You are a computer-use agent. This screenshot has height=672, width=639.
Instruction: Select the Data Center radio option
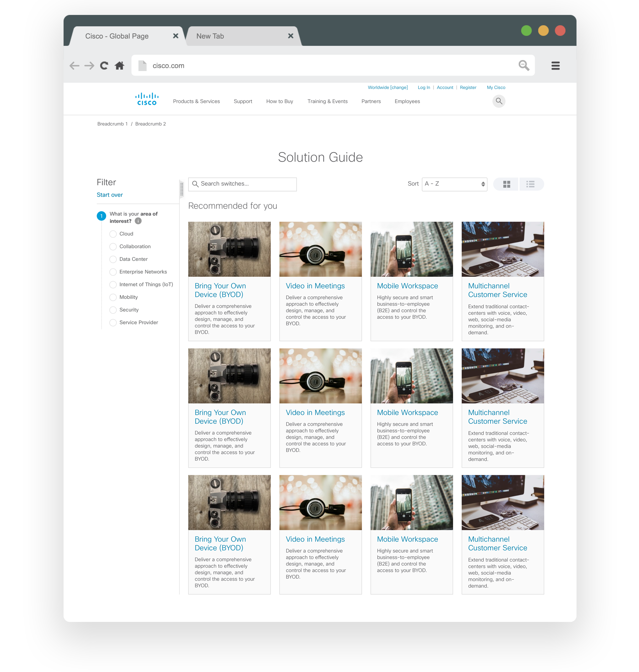pyautogui.click(x=113, y=259)
